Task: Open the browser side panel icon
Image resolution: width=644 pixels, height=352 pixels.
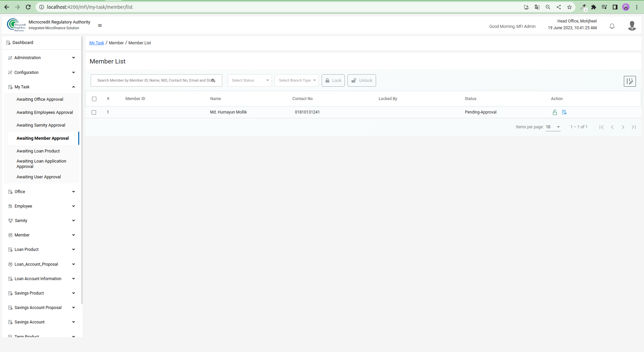Action: [615, 7]
